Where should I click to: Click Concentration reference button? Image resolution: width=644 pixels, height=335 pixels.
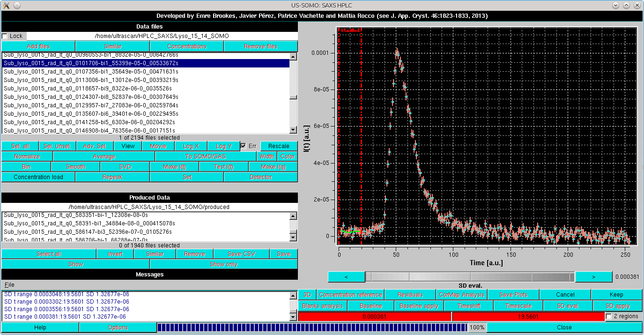click(350, 295)
